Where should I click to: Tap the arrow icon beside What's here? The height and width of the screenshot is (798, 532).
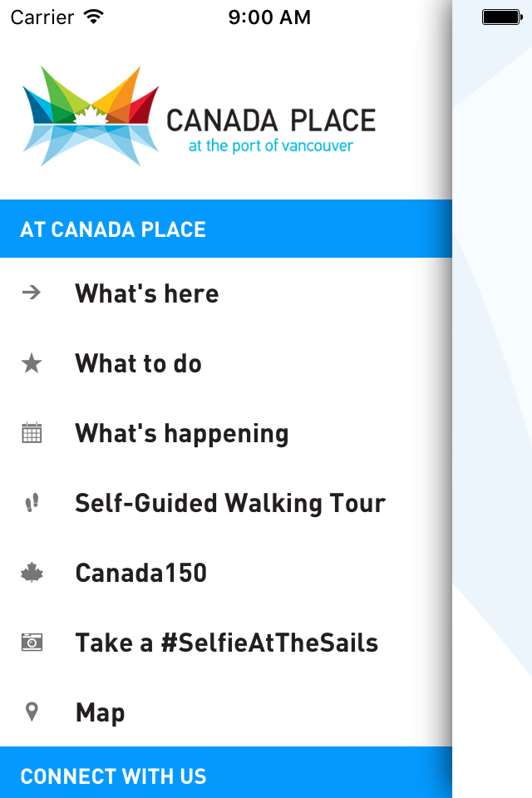(32, 293)
